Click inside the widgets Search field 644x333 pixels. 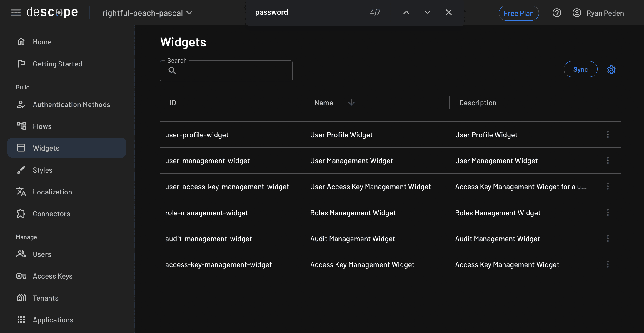point(226,71)
